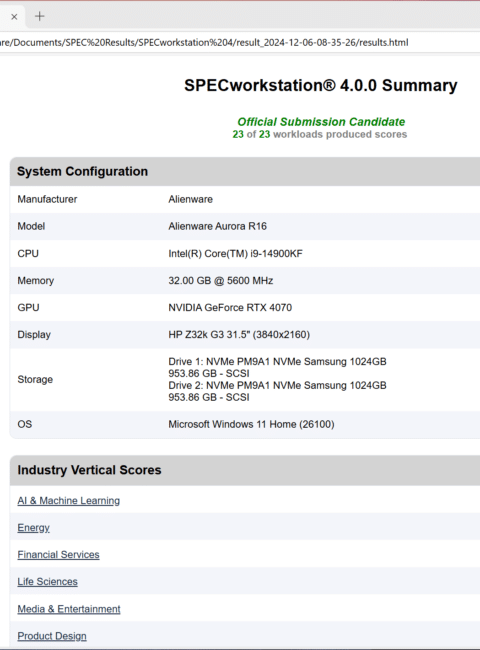Image resolution: width=480 pixels, height=650 pixels.
Task: Open the Energy scores link
Action: pyautogui.click(x=34, y=527)
